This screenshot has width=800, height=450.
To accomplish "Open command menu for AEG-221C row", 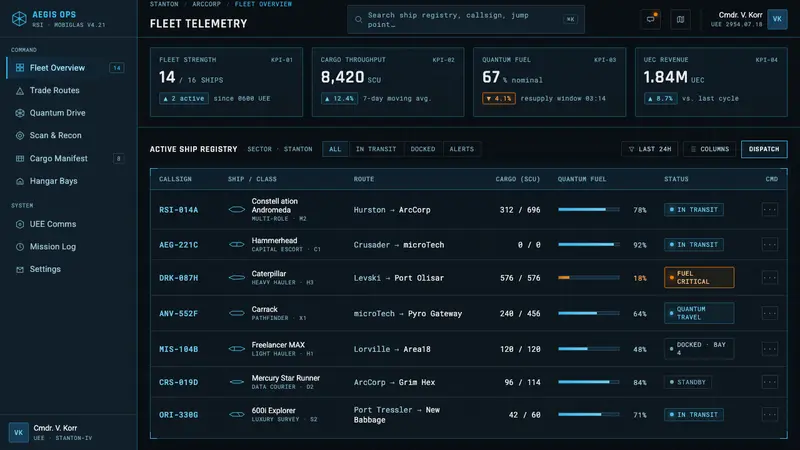I will click(x=770, y=245).
